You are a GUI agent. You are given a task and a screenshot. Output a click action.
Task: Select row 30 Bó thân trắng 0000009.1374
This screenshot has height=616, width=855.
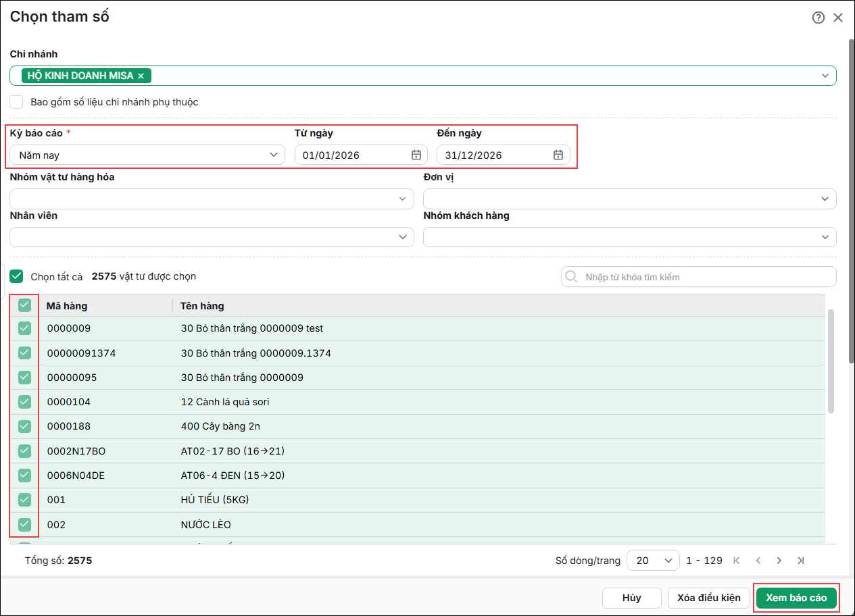418,353
